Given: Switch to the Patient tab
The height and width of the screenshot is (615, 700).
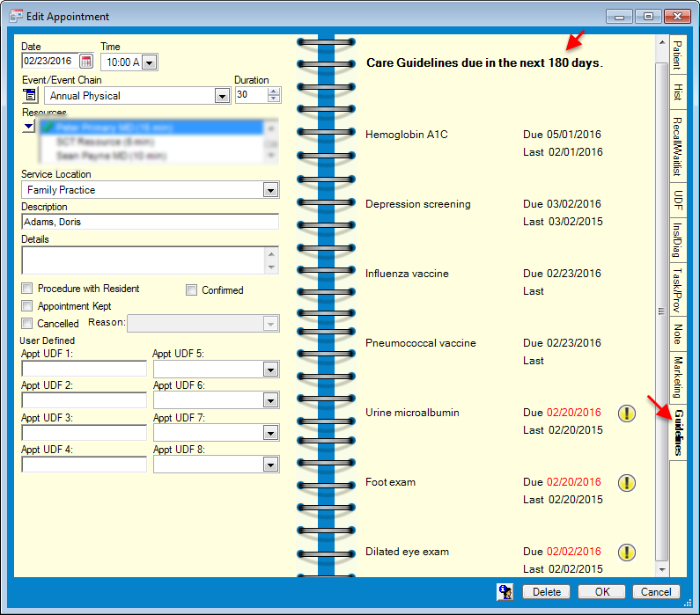Looking at the screenshot, I should [x=677, y=55].
